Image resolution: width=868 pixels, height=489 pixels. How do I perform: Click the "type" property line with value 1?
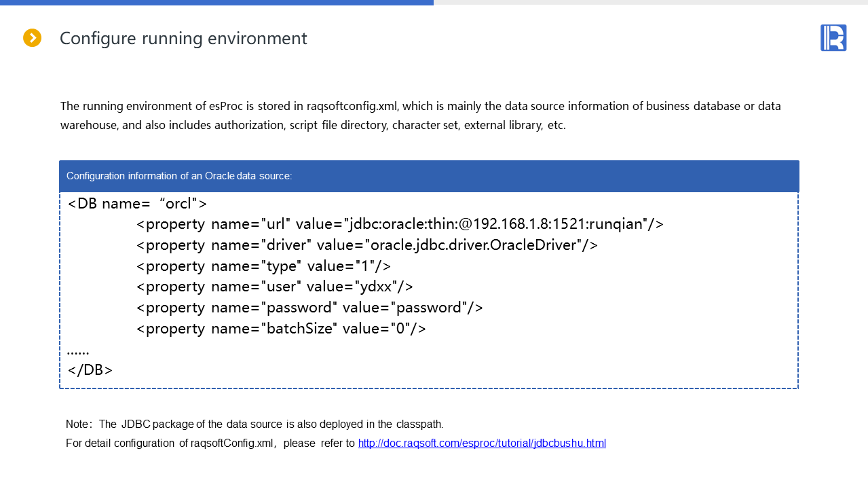coord(263,266)
